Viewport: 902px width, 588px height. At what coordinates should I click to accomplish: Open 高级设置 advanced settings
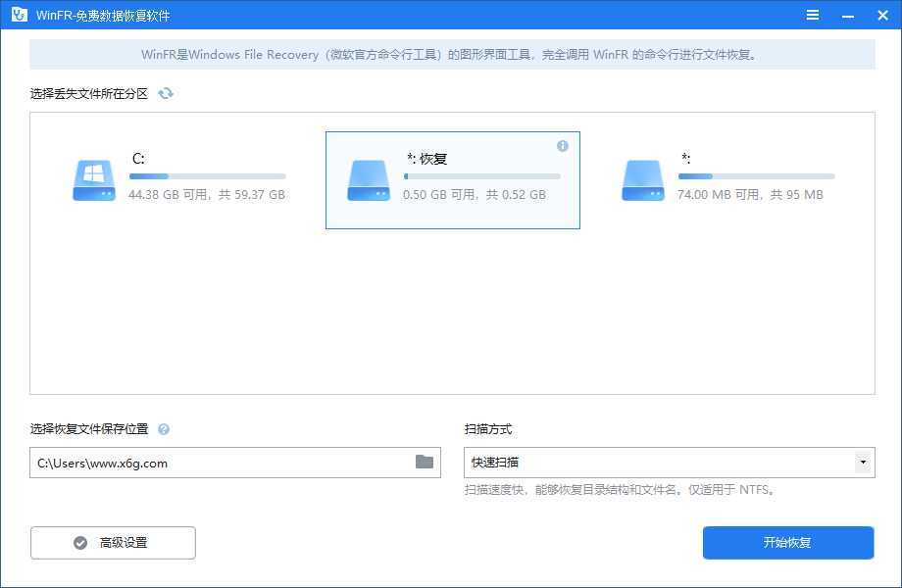point(113,543)
